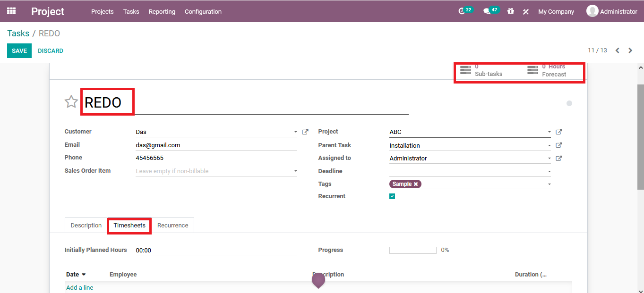Open the activities clock icon
Screen dimensions: 644x293
coord(462,11)
